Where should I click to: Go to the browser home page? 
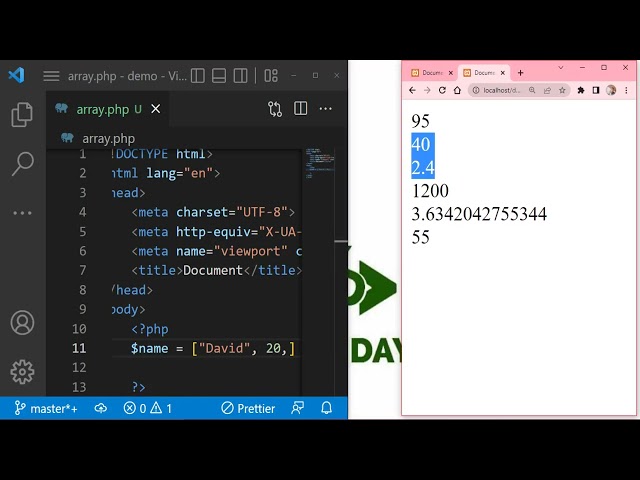click(x=457, y=90)
